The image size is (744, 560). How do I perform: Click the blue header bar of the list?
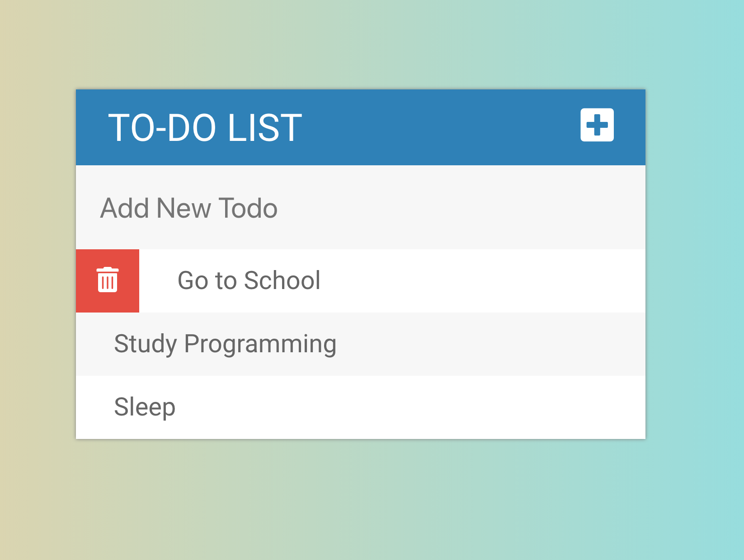coord(429,128)
